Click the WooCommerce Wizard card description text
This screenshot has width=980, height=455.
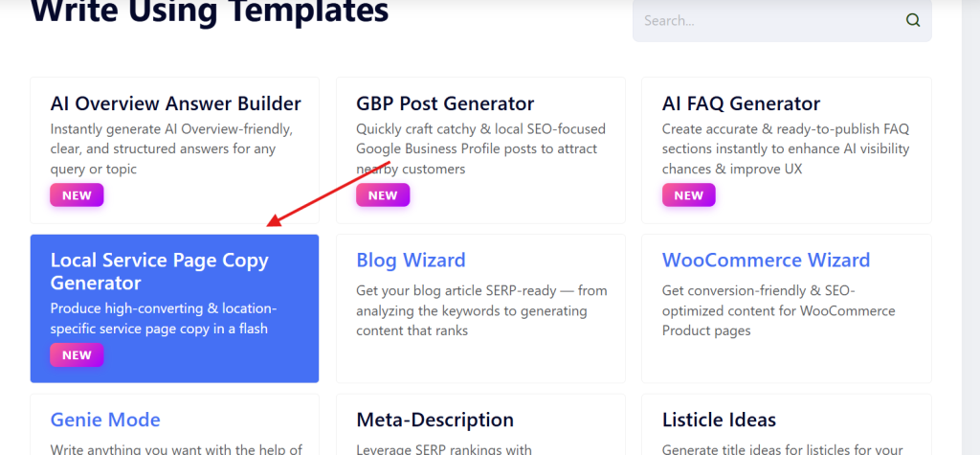coord(778,310)
